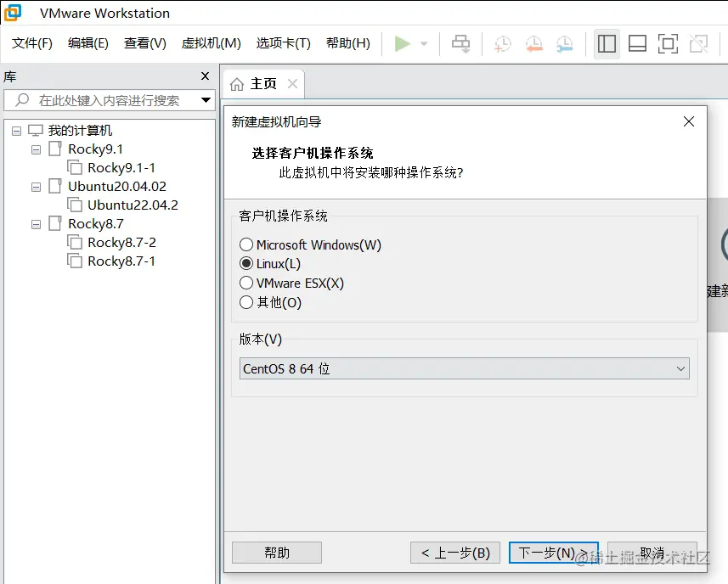
Task: Open the power options arrow next to the play button
Action: tap(423, 44)
